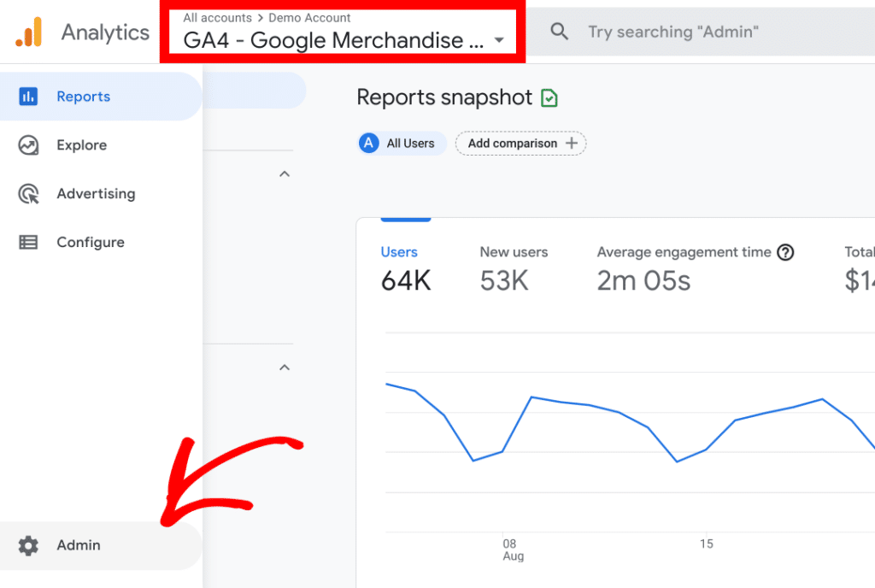Select Reports in the navigation menu
Viewport: 875px width, 588px height.
click(83, 96)
